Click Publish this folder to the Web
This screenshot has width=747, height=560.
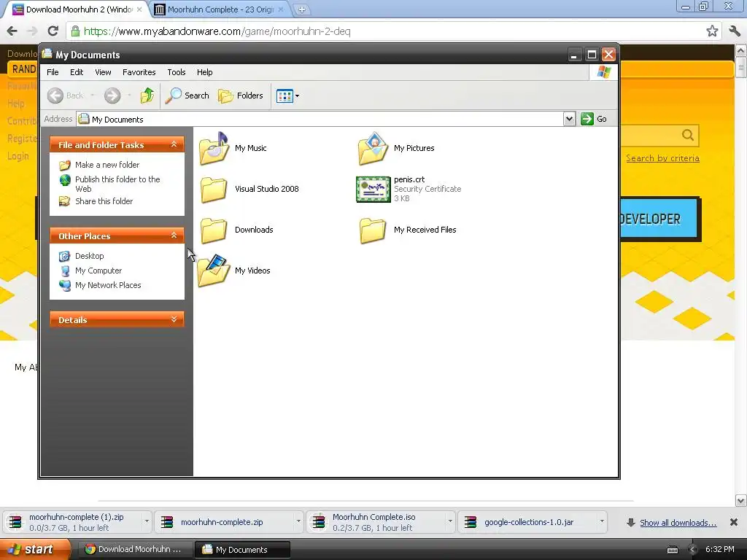click(x=117, y=184)
